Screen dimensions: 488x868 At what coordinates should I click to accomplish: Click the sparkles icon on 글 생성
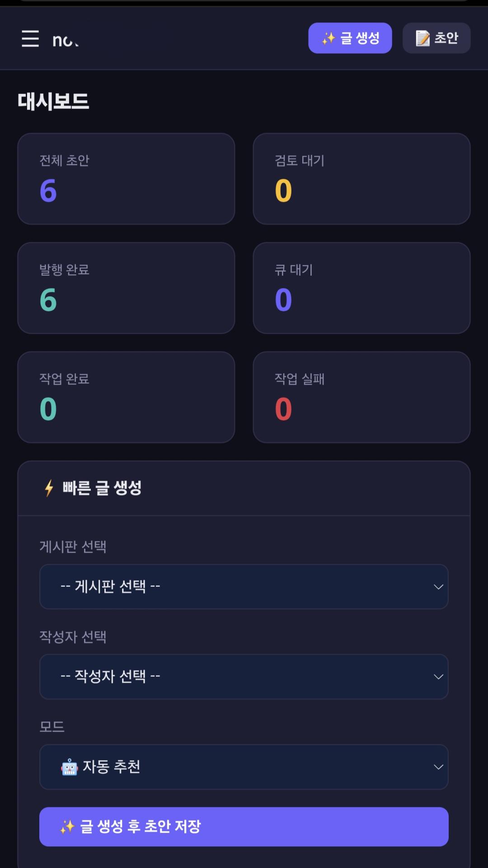pyautogui.click(x=328, y=38)
